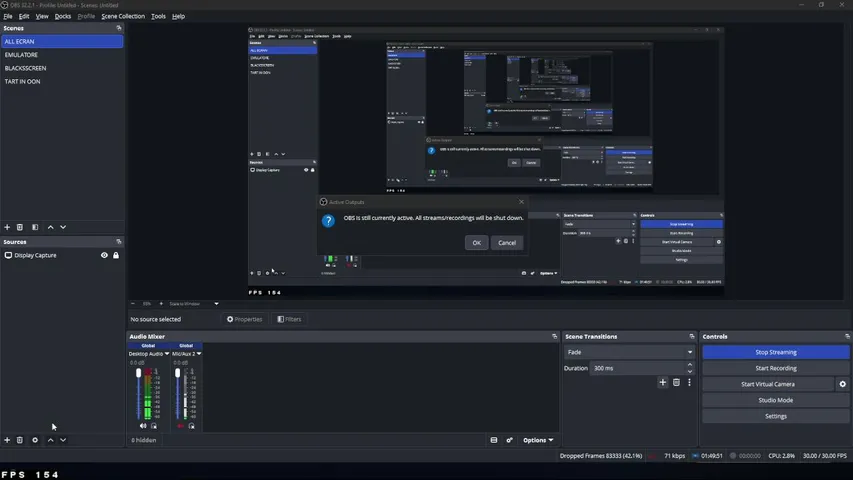The width and height of the screenshot is (853, 480).
Task: Toggle the 0 hidden mixer items button
Action: coord(144,440)
